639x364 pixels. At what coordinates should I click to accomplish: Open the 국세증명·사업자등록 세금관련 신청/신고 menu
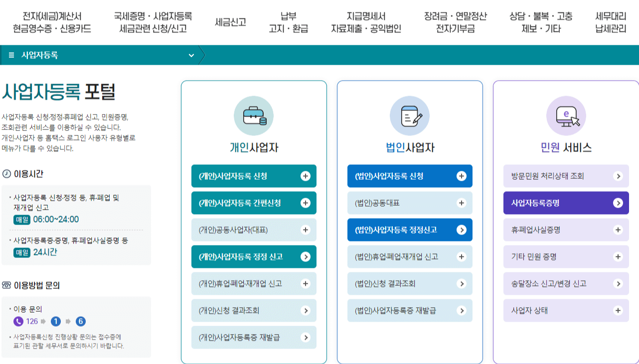(153, 22)
